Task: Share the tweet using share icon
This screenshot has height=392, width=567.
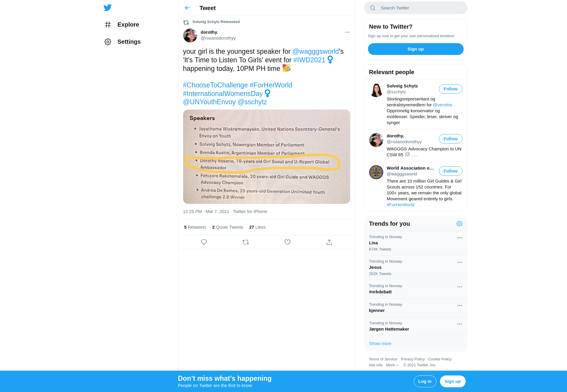Action: [329, 242]
